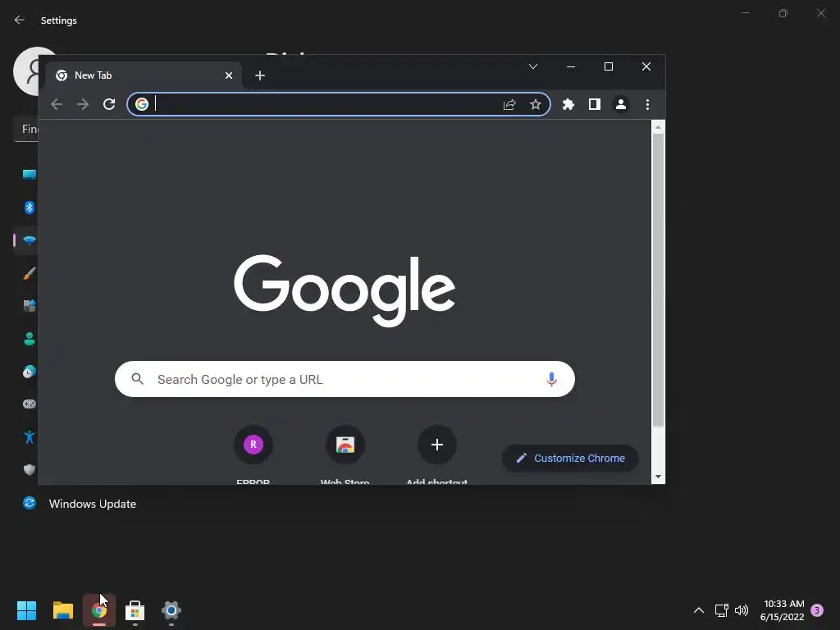Open Gaming category in Settings sidebar

click(x=30, y=404)
